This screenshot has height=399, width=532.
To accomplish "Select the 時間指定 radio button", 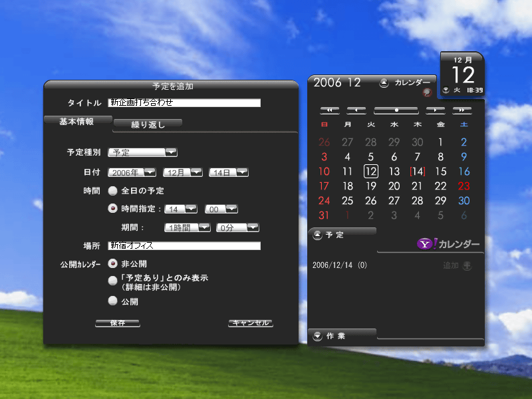I will pos(112,208).
